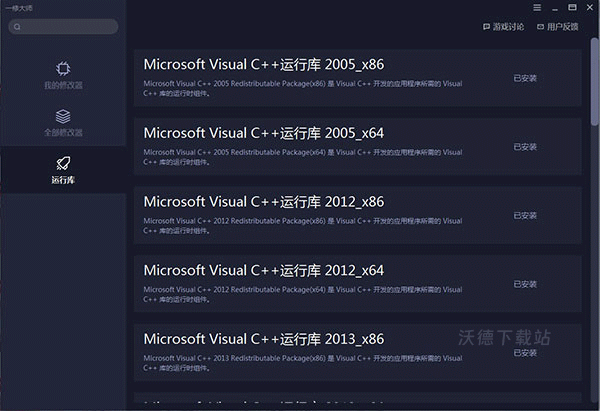600x411 pixels.
Task: Open the 我的修改器 chip icon
Action: [x=63, y=69]
